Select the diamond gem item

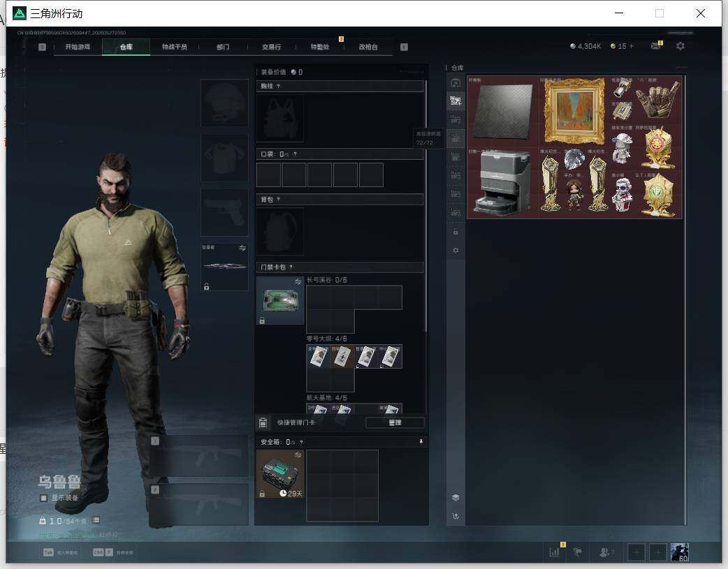[x=574, y=160]
